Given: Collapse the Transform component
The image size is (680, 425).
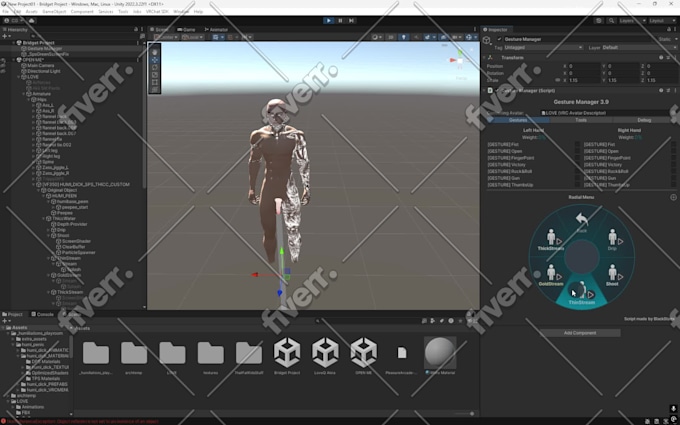Looking at the screenshot, I should [484, 57].
